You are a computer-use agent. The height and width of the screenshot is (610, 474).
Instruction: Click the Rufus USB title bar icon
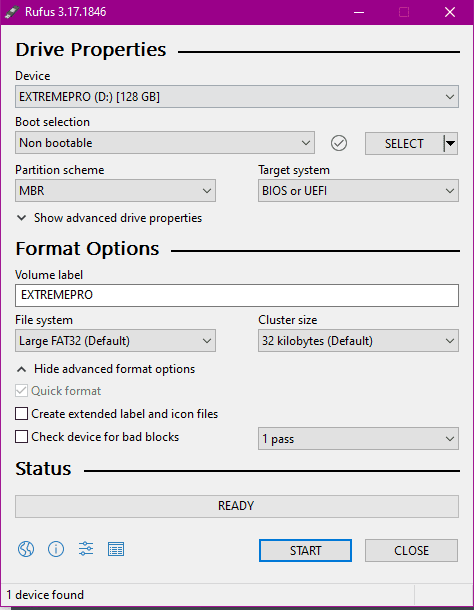(11, 12)
